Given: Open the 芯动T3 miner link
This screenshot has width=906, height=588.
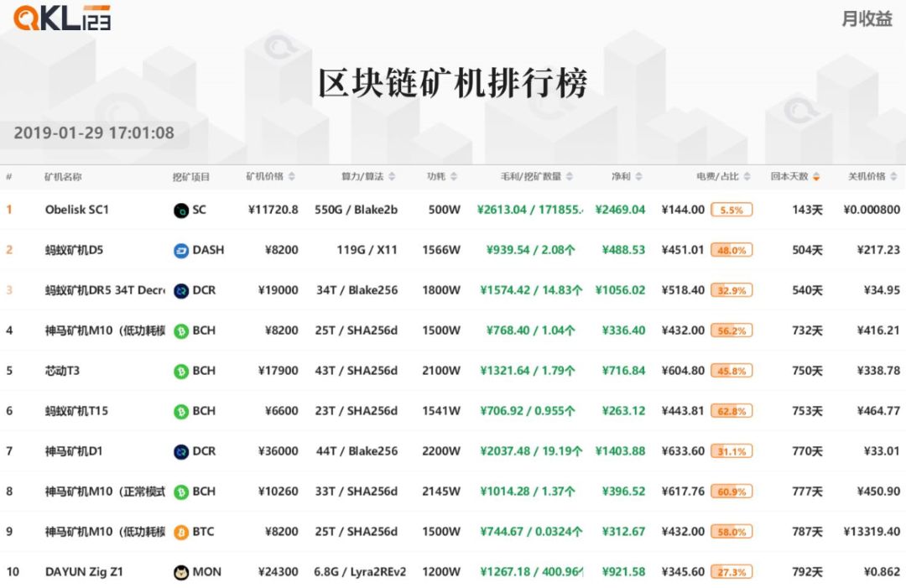Looking at the screenshot, I should (62, 370).
